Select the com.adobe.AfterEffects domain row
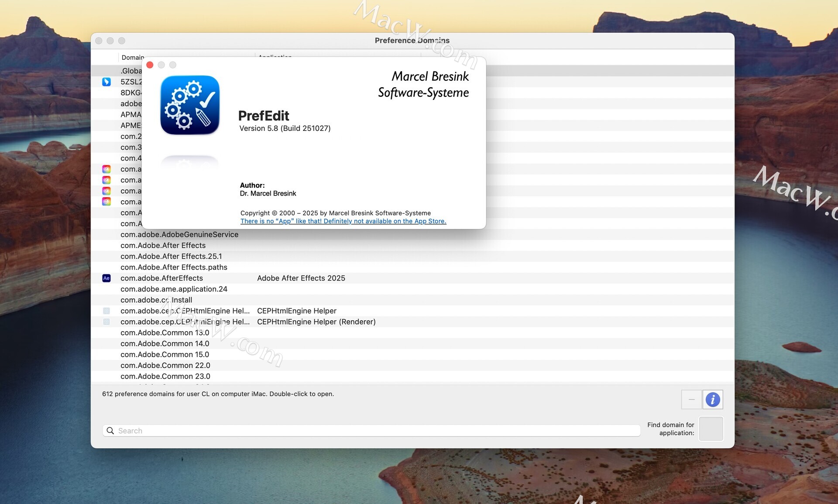The image size is (838, 504). click(161, 278)
